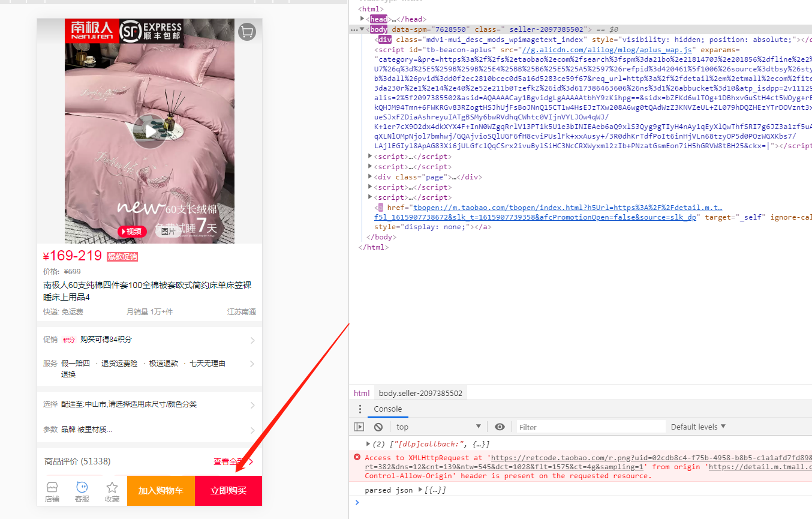Image resolution: width=812 pixels, height=519 pixels.
Task: Expand the [dlp]callback log entry
Action: point(368,444)
